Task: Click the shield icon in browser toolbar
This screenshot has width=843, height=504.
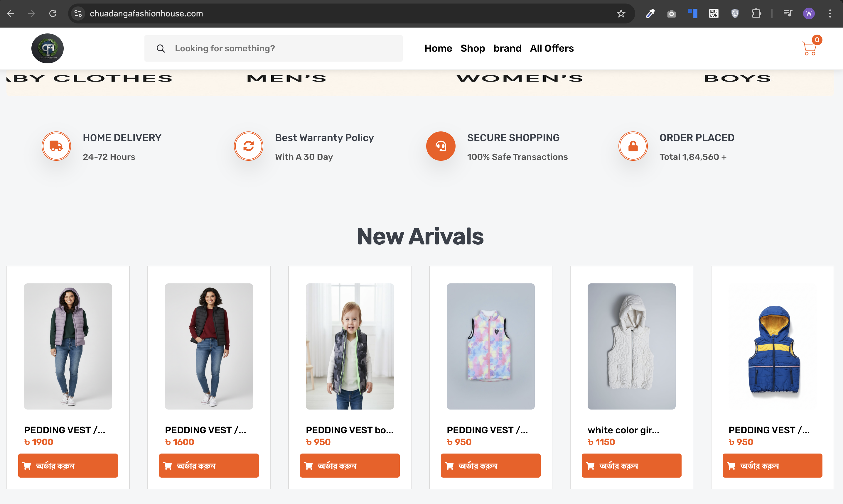Action: click(735, 13)
